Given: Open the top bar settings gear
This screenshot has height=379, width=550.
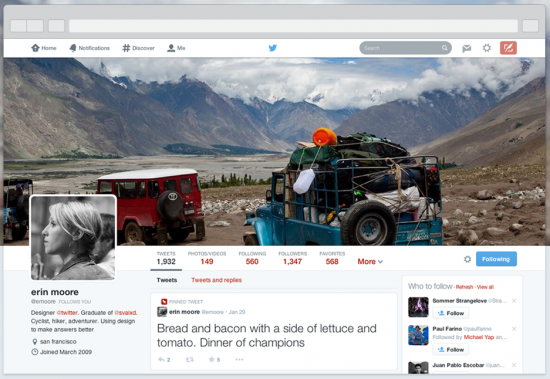Looking at the screenshot, I should (x=487, y=48).
